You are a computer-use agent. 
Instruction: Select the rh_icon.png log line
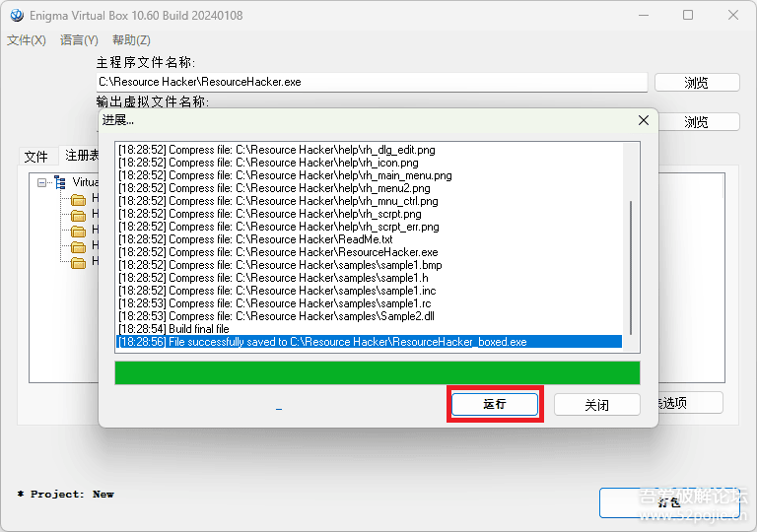click(x=370, y=163)
